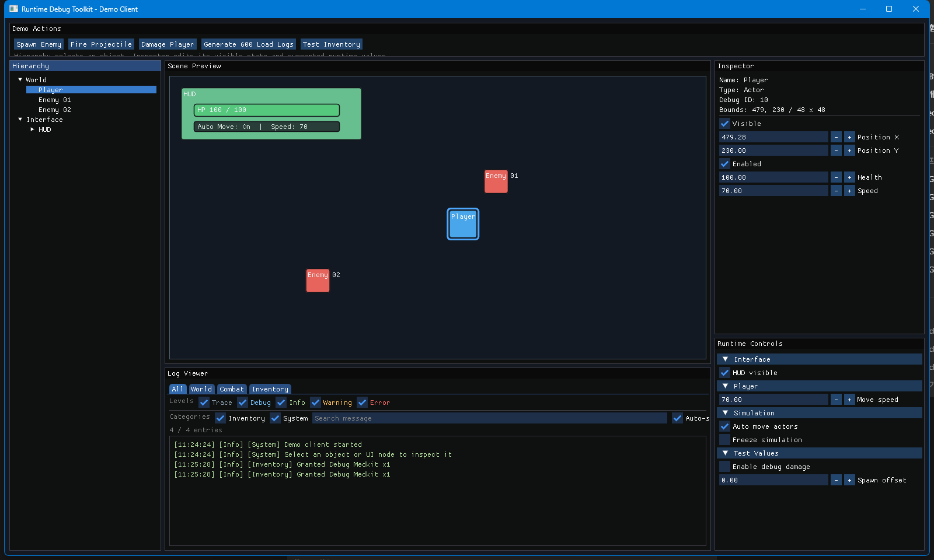The height and width of the screenshot is (560, 934).
Task: Run the Test Inventory action
Action: point(332,44)
